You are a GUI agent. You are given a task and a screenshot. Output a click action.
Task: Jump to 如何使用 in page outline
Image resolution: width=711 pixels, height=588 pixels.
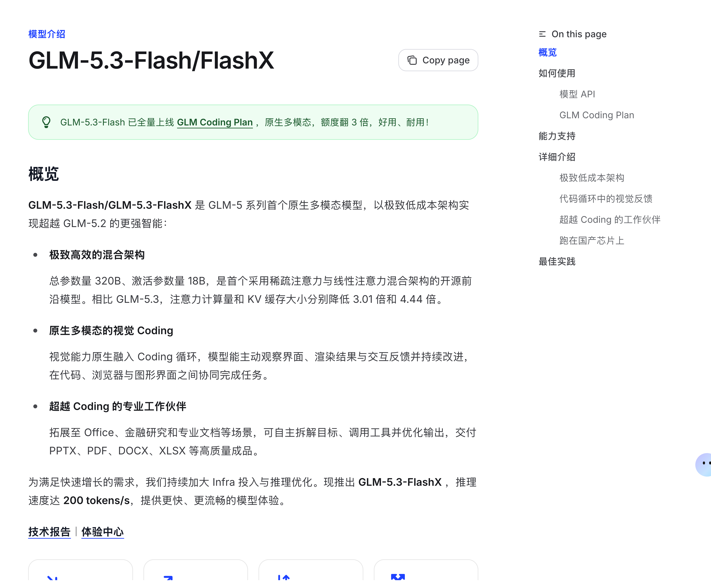tap(557, 73)
